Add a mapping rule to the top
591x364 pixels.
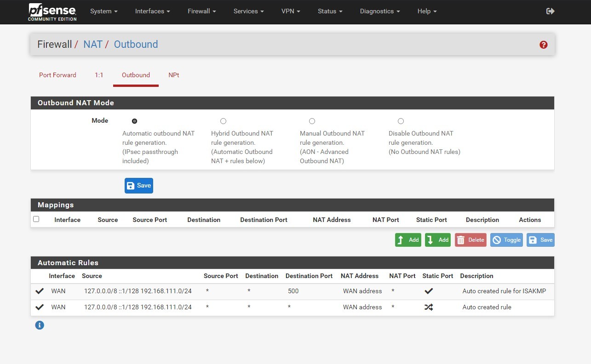point(407,239)
